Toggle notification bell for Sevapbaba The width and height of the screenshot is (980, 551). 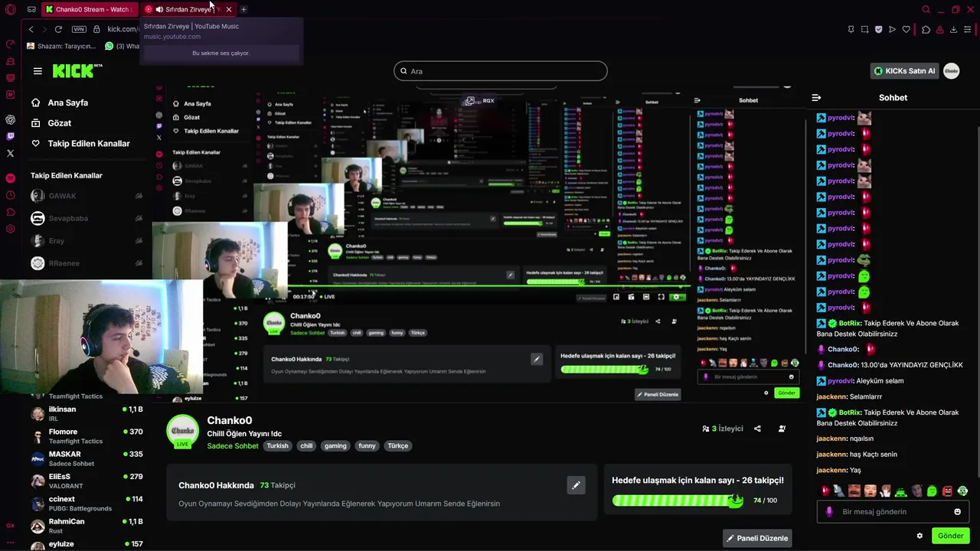(139, 218)
